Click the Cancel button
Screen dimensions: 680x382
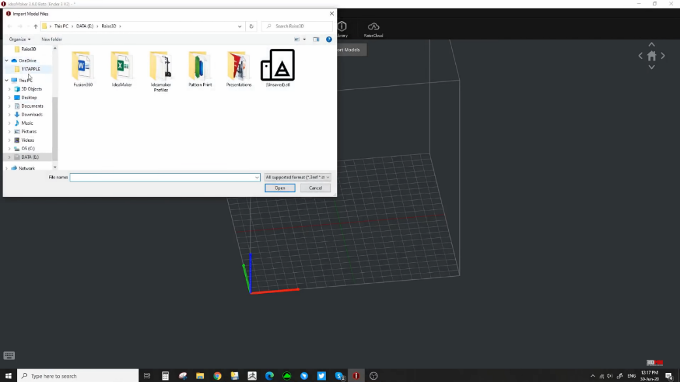315,188
